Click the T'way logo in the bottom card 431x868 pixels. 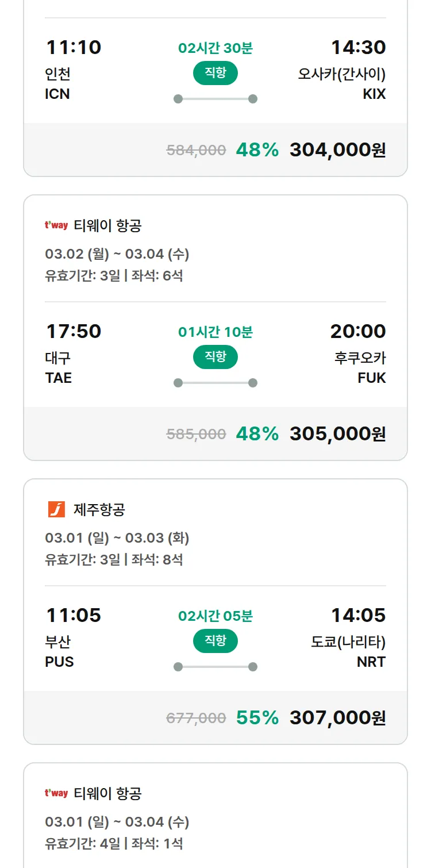point(56,793)
